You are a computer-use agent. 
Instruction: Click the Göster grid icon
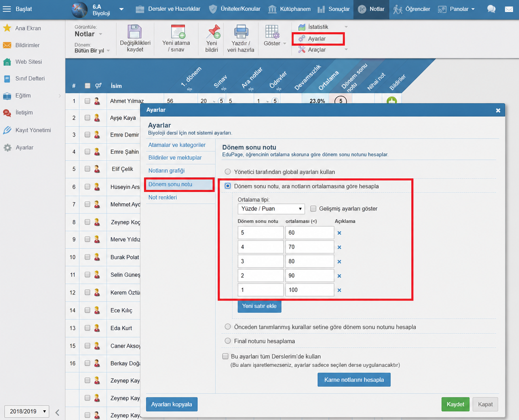click(272, 32)
